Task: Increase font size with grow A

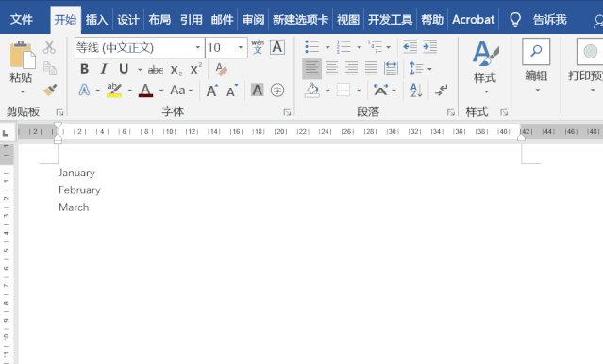Action: pyautogui.click(x=212, y=91)
